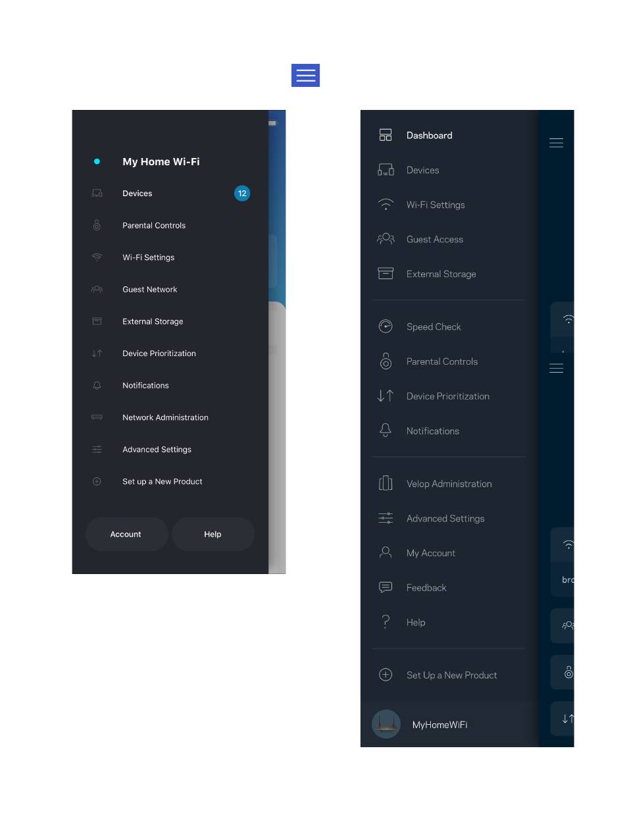Open Advanced Settings in left menu
Image resolution: width=625 pixels, height=840 pixels.
click(x=157, y=450)
